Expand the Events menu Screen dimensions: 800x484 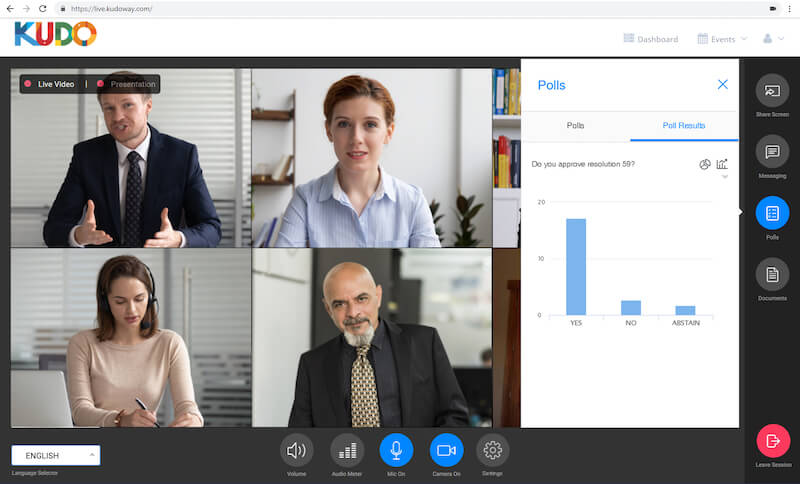click(722, 39)
